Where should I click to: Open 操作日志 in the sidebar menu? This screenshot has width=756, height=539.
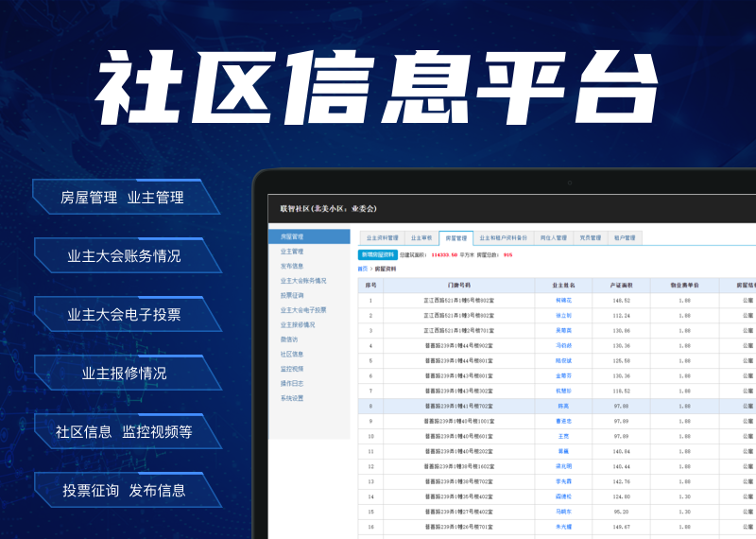click(x=292, y=383)
